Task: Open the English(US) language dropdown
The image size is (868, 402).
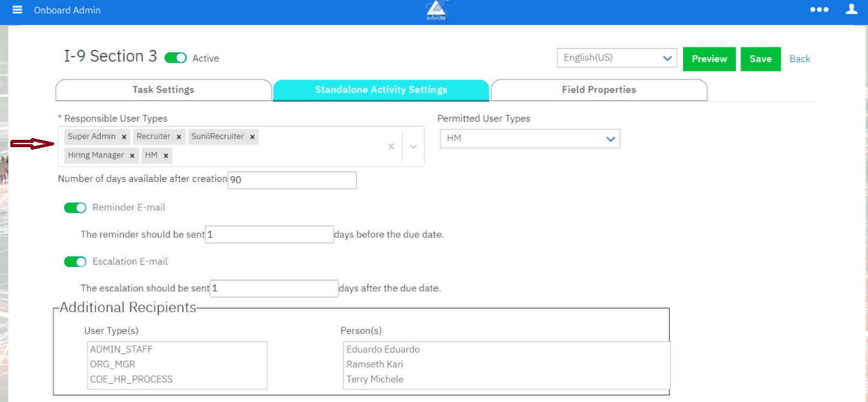Action: coord(617,58)
